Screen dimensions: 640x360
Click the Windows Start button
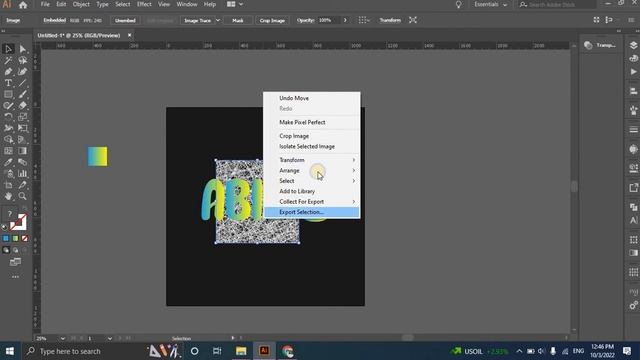pos(10,351)
